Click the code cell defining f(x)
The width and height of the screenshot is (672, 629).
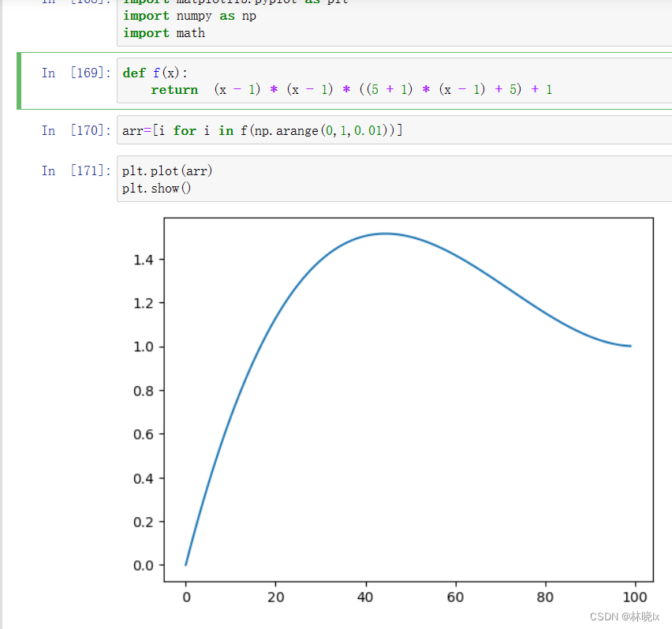click(394, 80)
